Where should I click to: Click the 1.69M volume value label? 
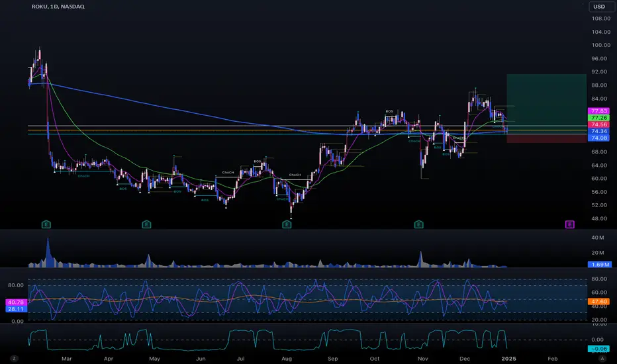[598, 265]
